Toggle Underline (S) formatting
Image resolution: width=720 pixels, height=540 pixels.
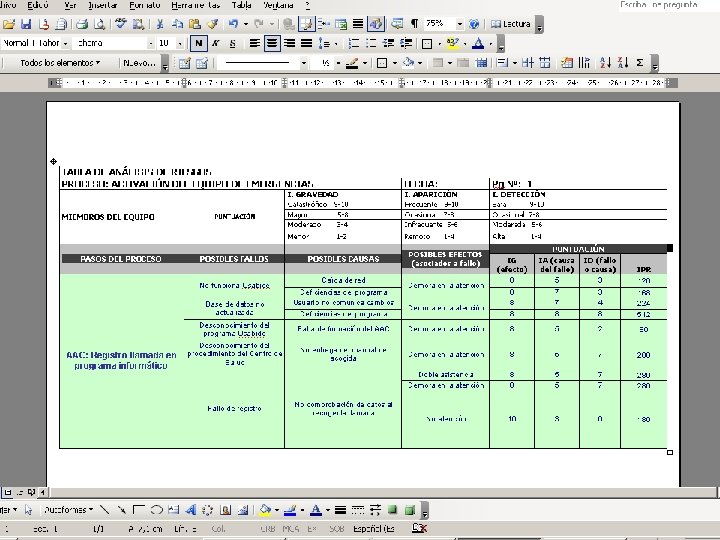[232, 44]
